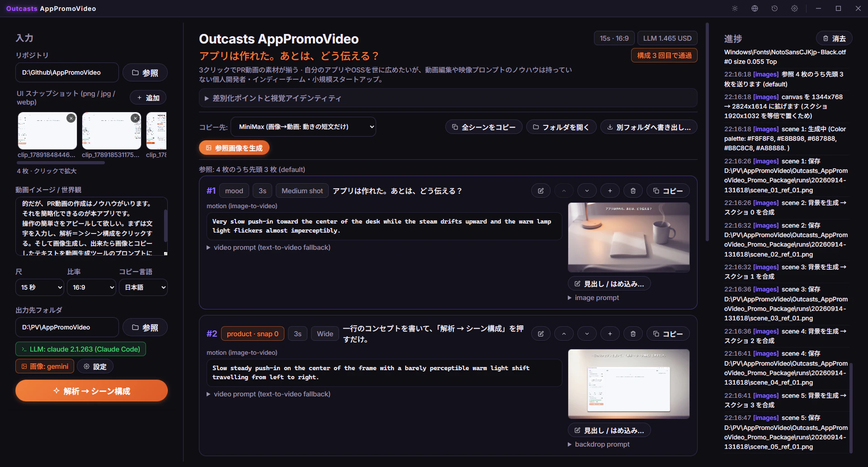The image size is (868, 467).
Task: Click the progress log vertical scrollbar
Action: 851,408
